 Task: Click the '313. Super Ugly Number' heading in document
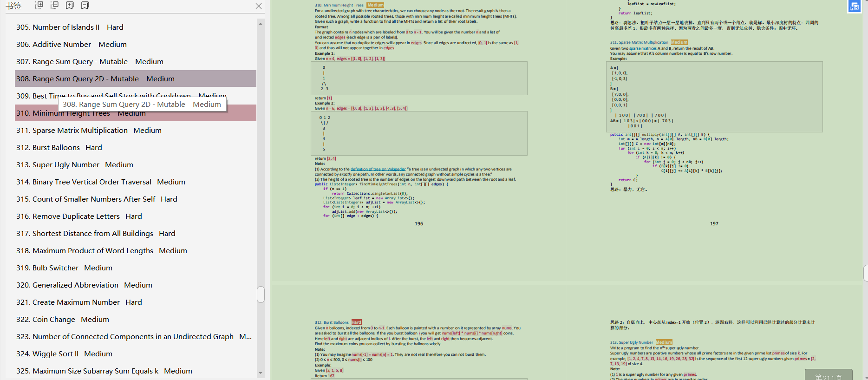tap(632, 342)
